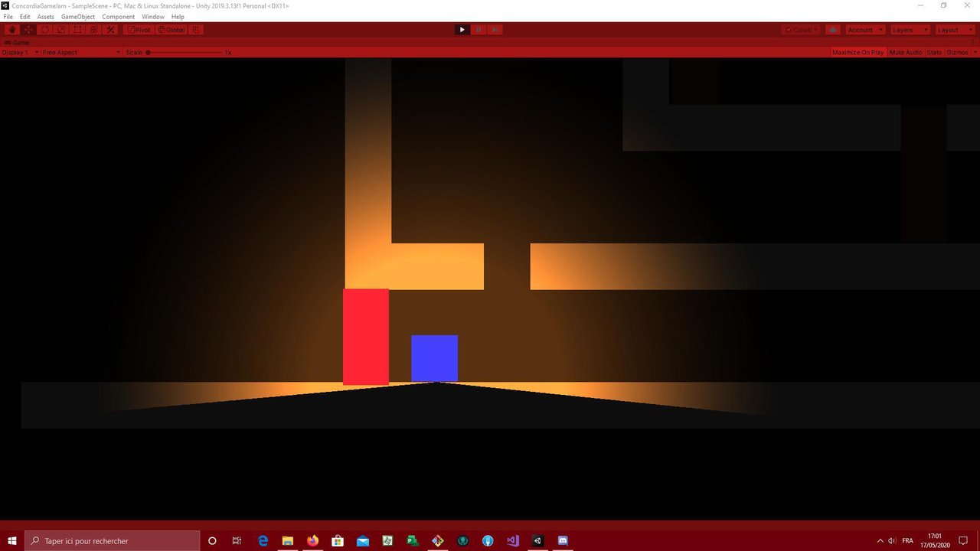Open the Layout dropdown
The width and height of the screenshot is (980, 551).
click(x=955, y=30)
